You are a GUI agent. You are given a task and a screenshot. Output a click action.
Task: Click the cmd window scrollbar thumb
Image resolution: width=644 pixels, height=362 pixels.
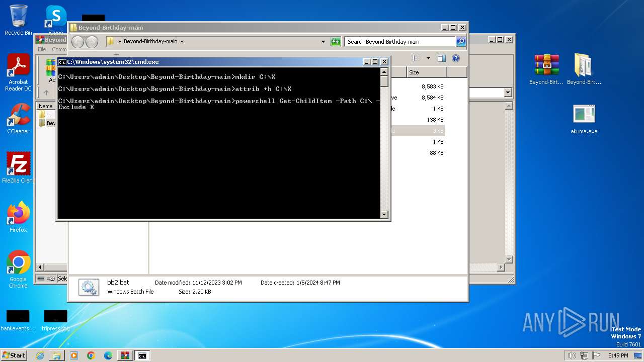pos(384,81)
